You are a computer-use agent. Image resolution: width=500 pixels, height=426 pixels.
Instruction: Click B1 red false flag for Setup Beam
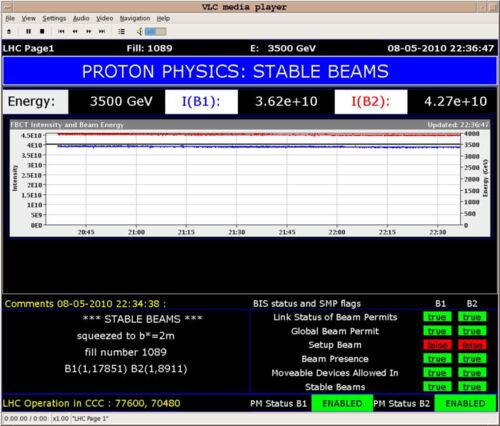pyautogui.click(x=437, y=345)
